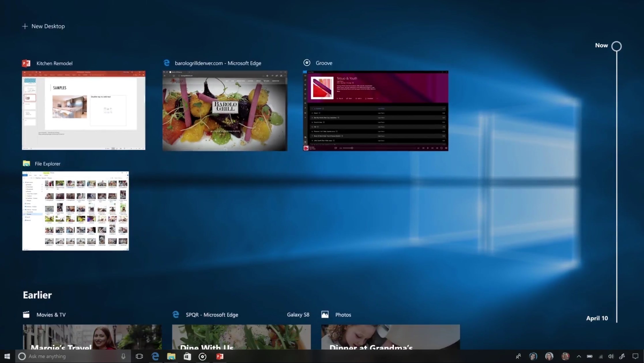The width and height of the screenshot is (644, 363).
Task: Click the New Desktop button
Action: pyautogui.click(x=43, y=26)
